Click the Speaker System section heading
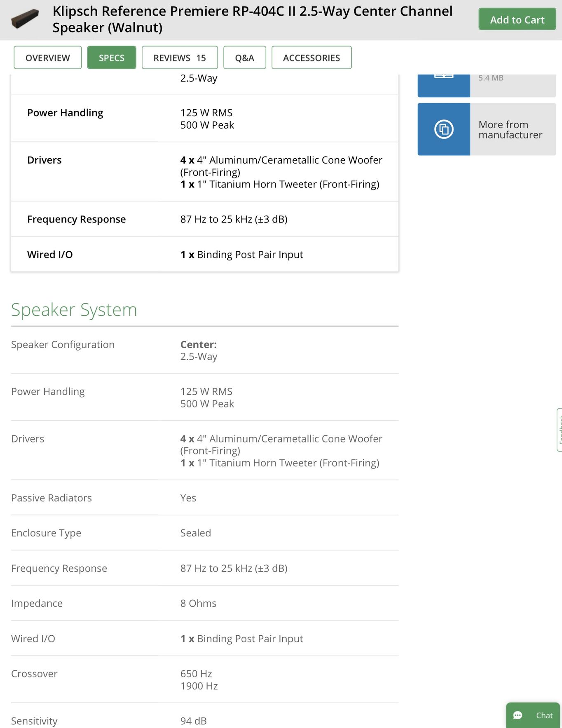Screen dimensions: 562x728 click(x=74, y=310)
